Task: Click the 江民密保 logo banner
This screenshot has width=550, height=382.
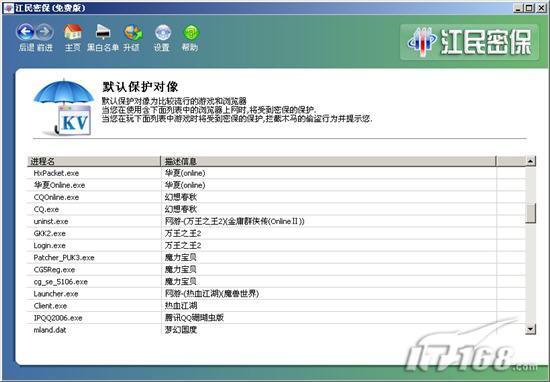Action: (469, 42)
